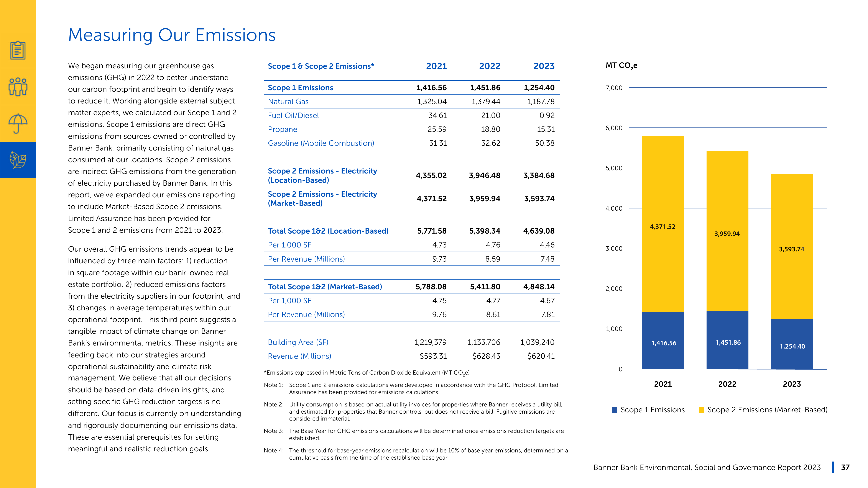Click the 2022 label under the chart
Image resolution: width=868 pixels, height=488 pixels.
pyautogui.click(x=727, y=384)
